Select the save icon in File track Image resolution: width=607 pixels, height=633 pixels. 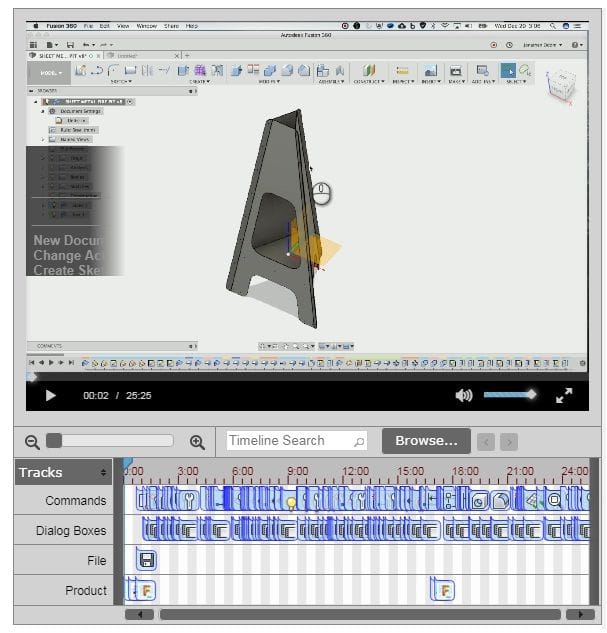click(146, 560)
